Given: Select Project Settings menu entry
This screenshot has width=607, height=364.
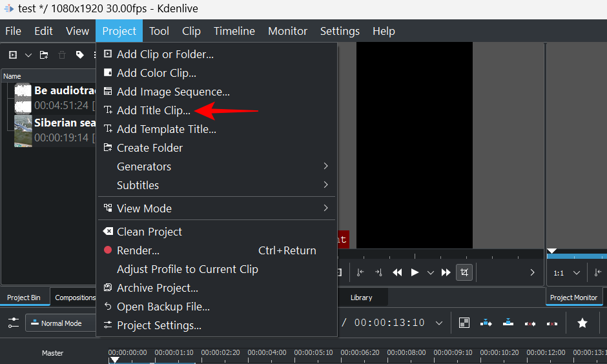Looking at the screenshot, I should pos(159,325).
